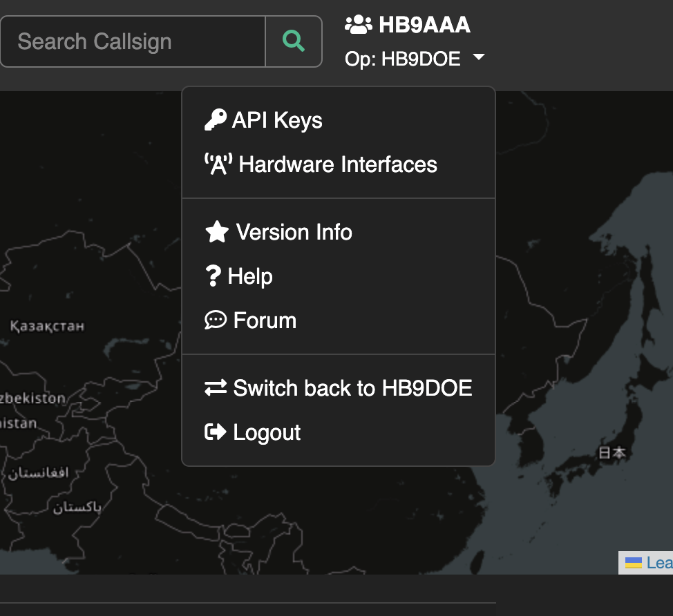This screenshot has height=616, width=673.
Task: Click the Op: HB9DOE operator label
Action: tap(403, 59)
